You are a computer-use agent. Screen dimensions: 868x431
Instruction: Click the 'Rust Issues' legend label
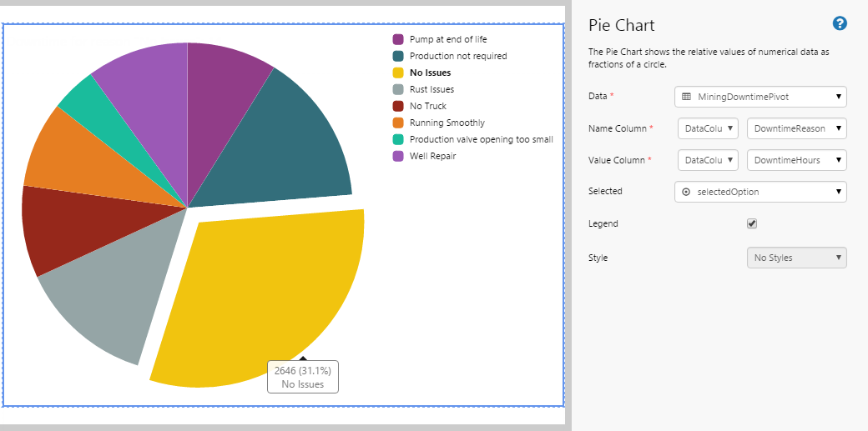coord(431,89)
